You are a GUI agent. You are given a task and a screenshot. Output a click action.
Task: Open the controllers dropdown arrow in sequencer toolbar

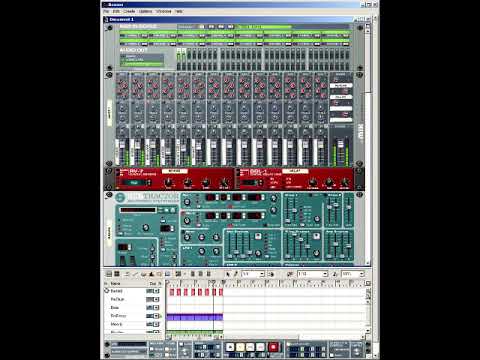point(184,274)
